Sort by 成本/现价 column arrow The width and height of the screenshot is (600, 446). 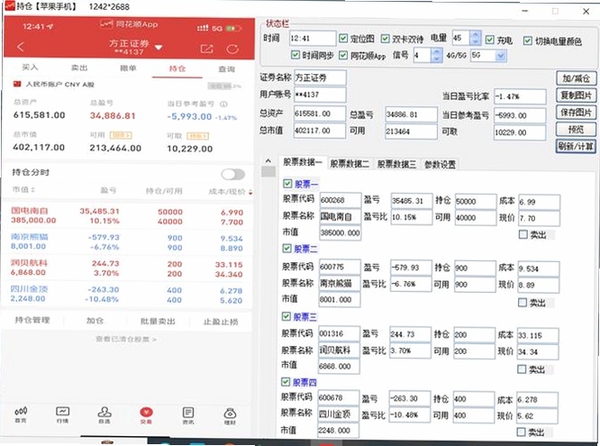tap(250, 192)
